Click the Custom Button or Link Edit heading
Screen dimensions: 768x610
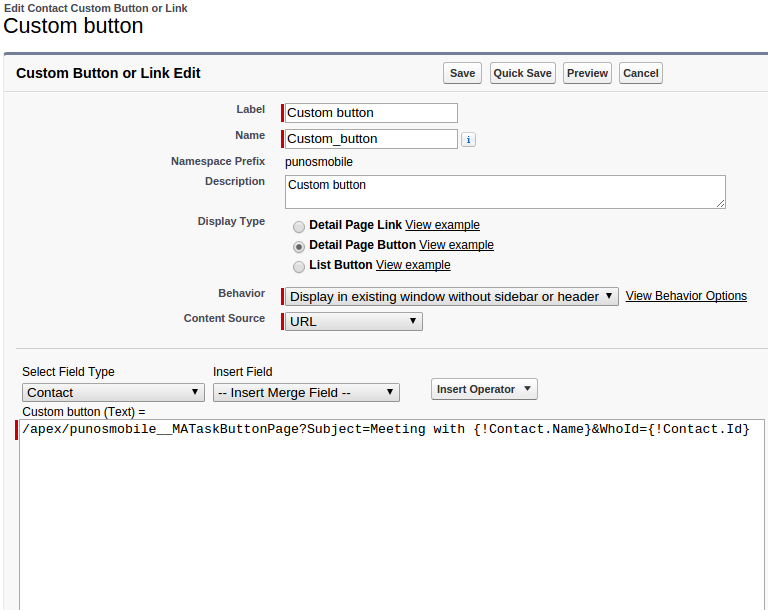[x=108, y=73]
